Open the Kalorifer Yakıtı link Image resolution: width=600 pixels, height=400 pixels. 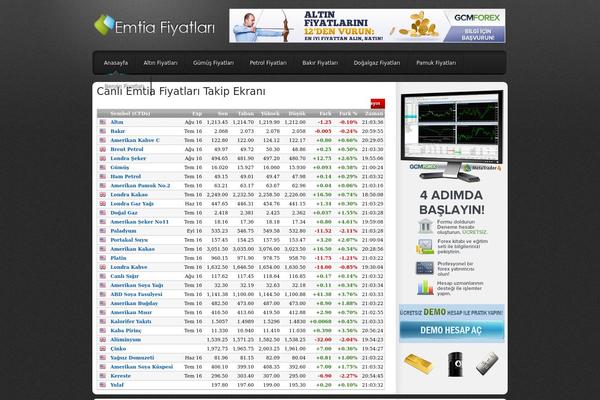click(131, 322)
